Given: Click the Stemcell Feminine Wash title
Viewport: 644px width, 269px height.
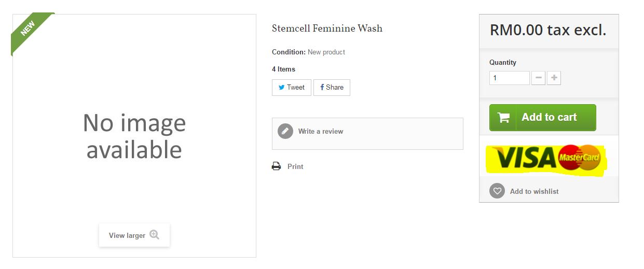Looking at the screenshot, I should coord(327,29).
